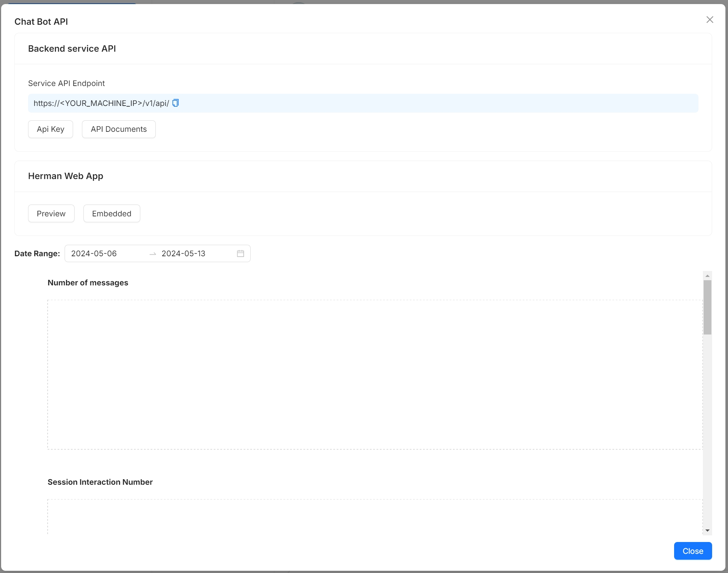This screenshot has height=573, width=728.
Task: Open the Api Key button
Action: (x=51, y=129)
